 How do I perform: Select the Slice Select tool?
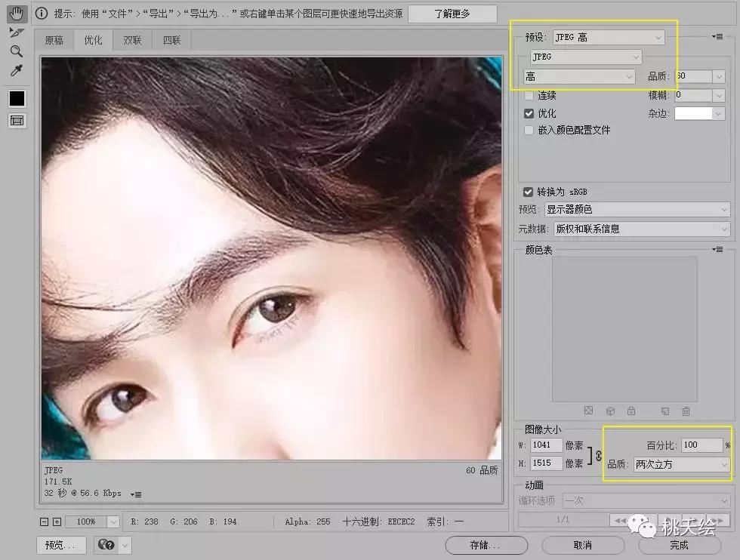[15, 33]
